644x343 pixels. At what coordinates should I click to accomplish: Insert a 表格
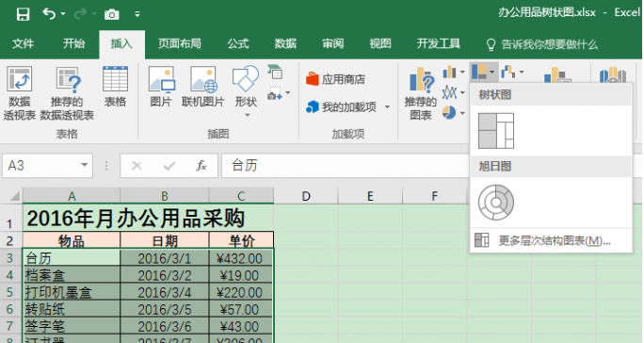pos(115,88)
